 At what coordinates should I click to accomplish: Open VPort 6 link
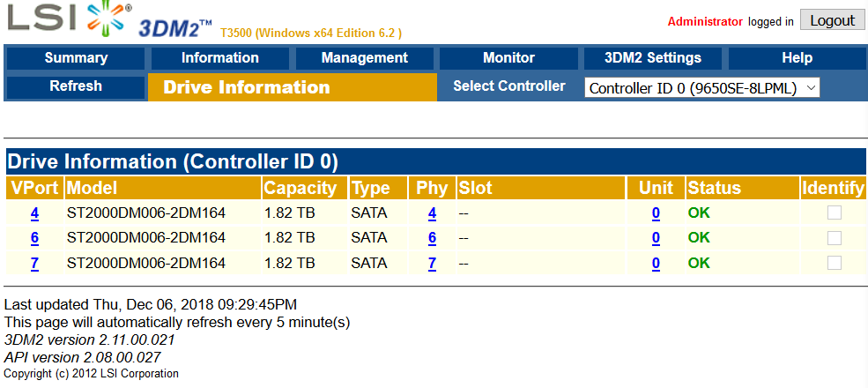(34, 238)
